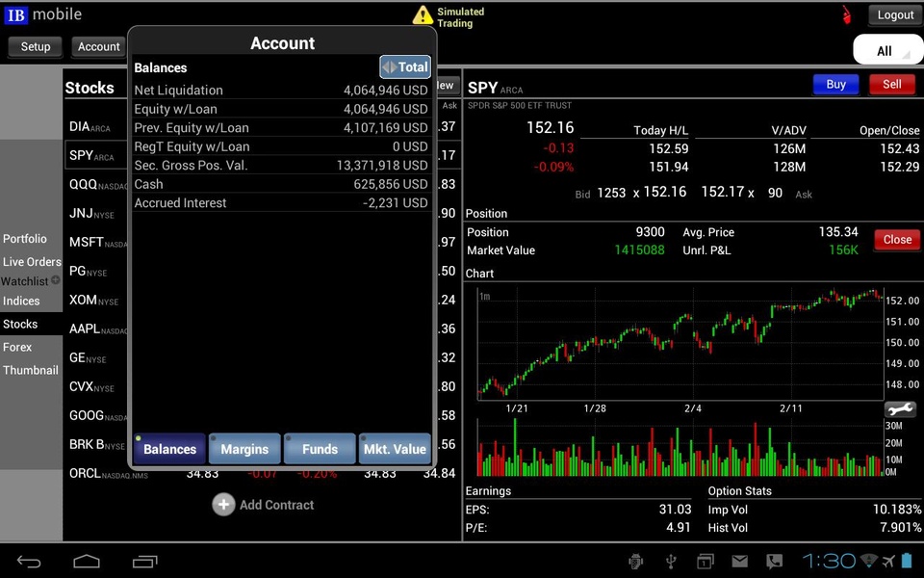Open chart settings with wrench icon

click(x=900, y=408)
